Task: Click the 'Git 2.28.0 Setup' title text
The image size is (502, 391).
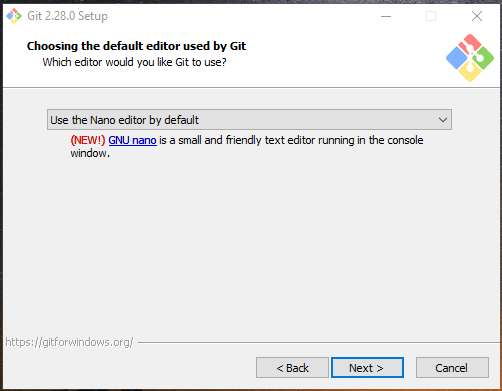Action: [x=67, y=16]
